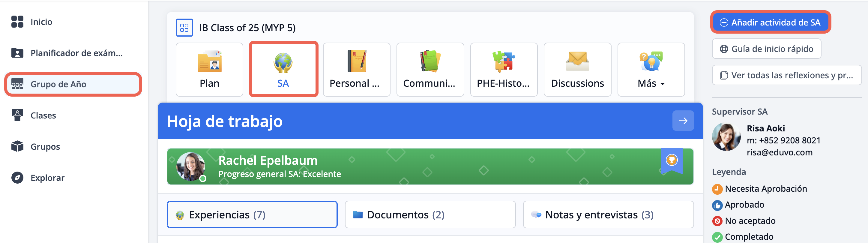Viewport: 868px width, 243px height.
Task: Click the Hoja de trabajo arrow button
Action: (683, 121)
